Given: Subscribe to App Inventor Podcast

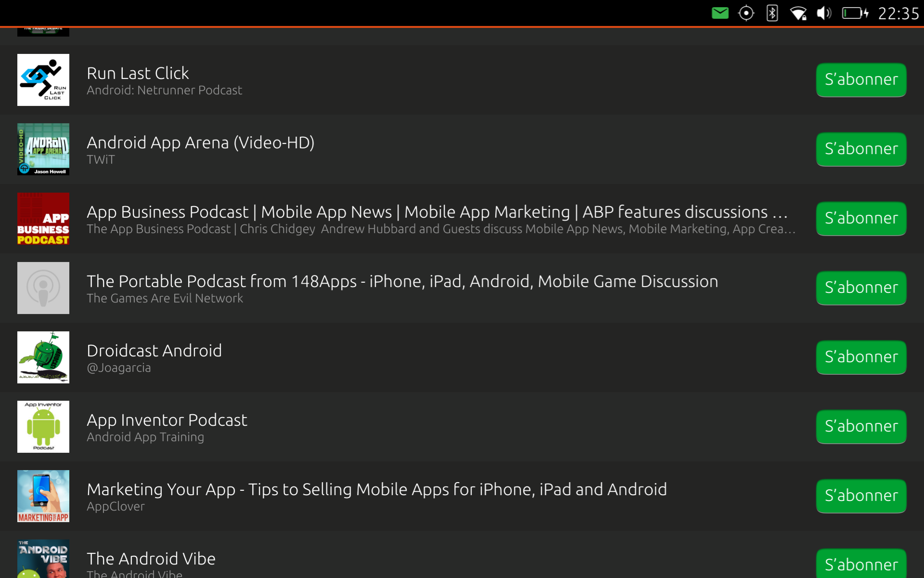Looking at the screenshot, I should click(861, 427).
